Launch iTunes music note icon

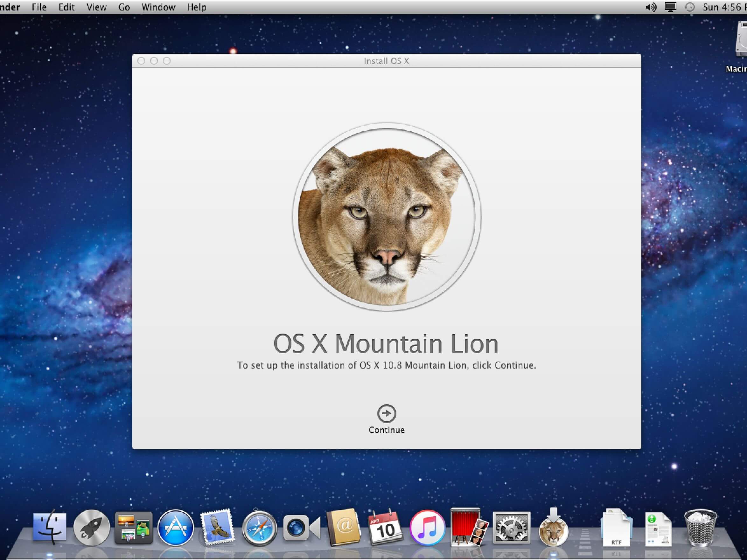pos(427,528)
